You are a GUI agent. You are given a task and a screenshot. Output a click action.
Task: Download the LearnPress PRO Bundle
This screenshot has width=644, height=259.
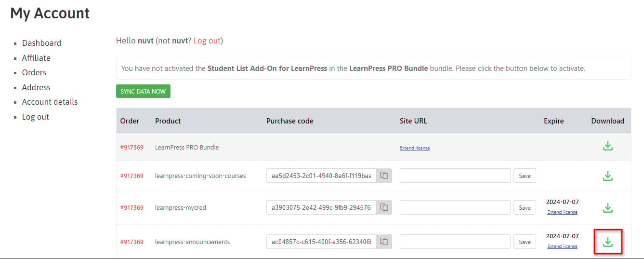tap(608, 146)
